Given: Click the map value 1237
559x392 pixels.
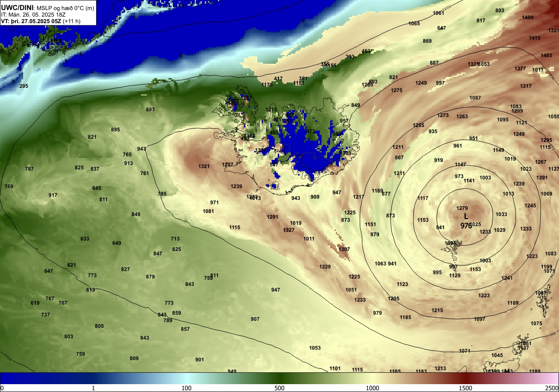Looking at the screenshot, I should click(x=228, y=165).
